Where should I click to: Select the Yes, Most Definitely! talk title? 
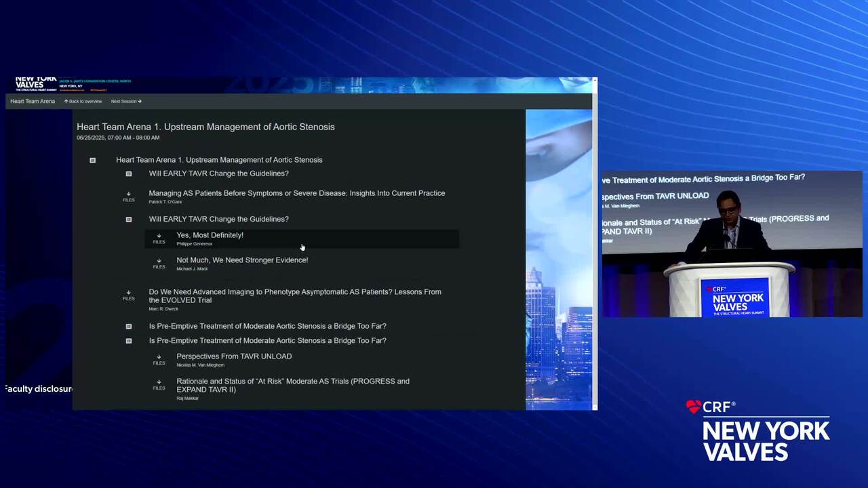pyautogui.click(x=210, y=235)
